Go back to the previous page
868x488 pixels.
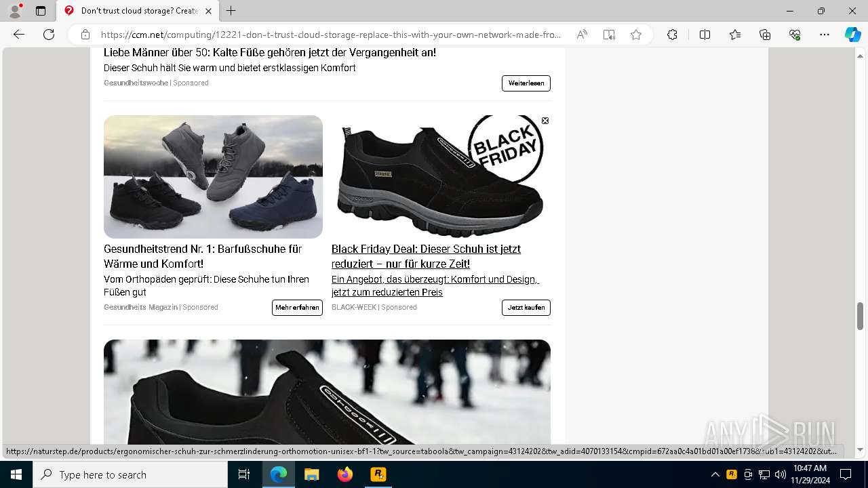[19, 35]
